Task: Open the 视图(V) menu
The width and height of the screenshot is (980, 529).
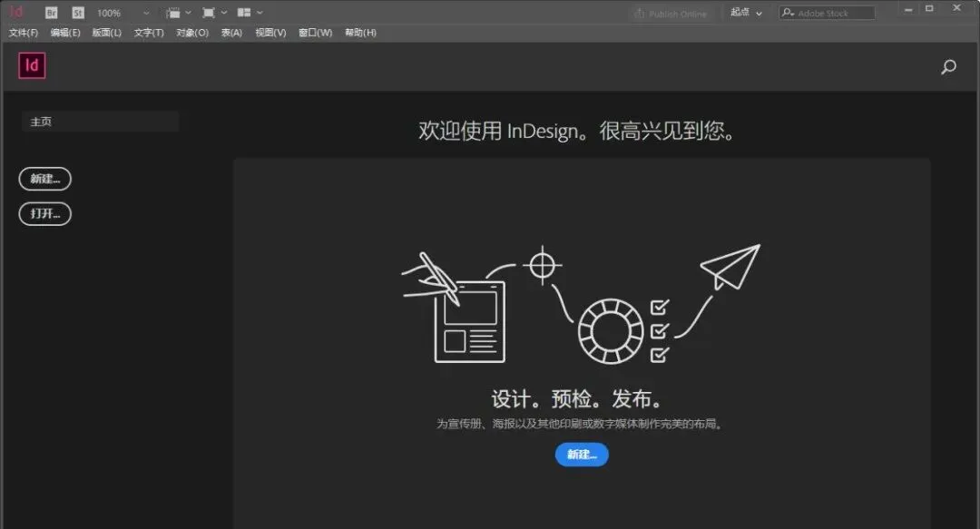Action: (270, 33)
